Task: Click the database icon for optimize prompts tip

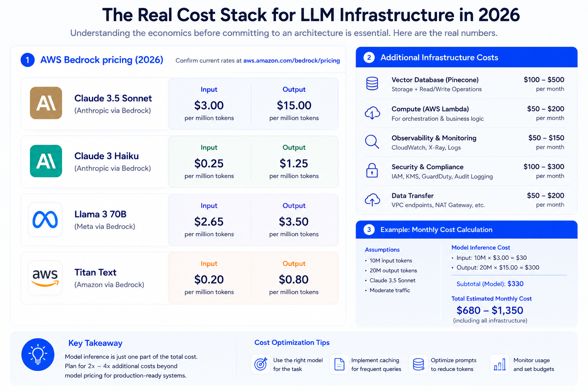Action: tap(418, 364)
